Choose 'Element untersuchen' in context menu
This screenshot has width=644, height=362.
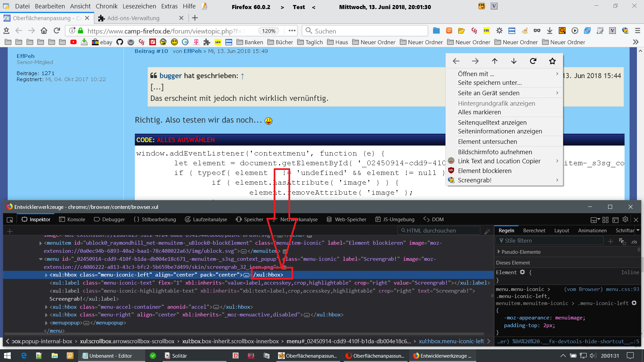click(487, 141)
